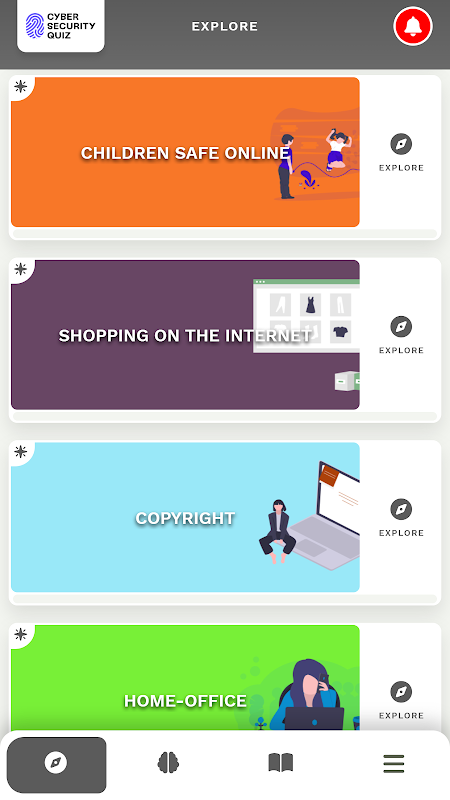The height and width of the screenshot is (800, 450).
Task: Open the Children Safe Online banner
Action: (185, 152)
